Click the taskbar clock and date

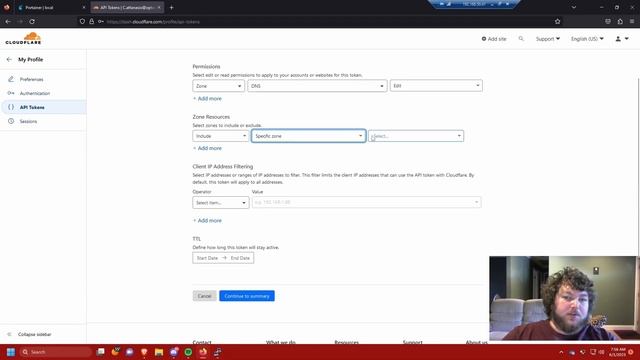tap(617, 352)
